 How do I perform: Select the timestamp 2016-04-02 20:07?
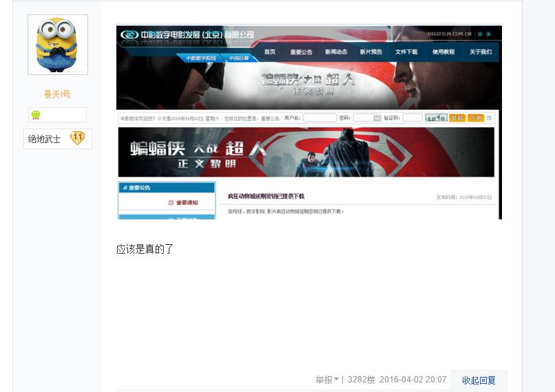click(x=412, y=380)
